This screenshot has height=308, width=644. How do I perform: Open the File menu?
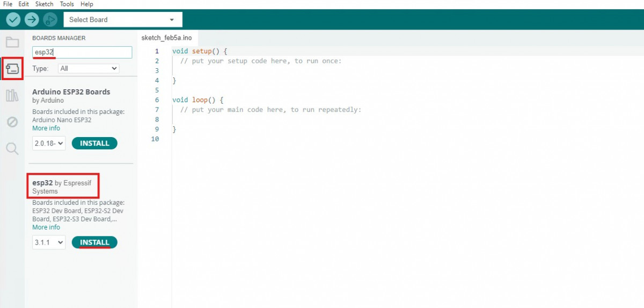click(x=8, y=4)
